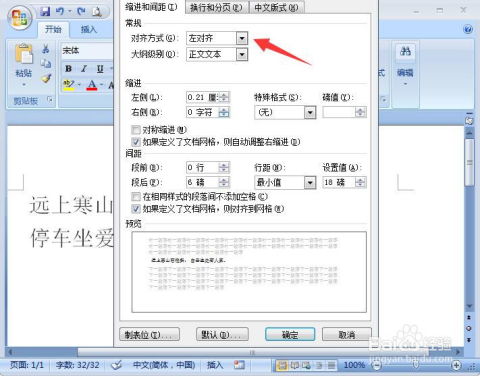Click the Copy icon in clipboard group
The width and height of the screenshot is (480, 376).
46,63
